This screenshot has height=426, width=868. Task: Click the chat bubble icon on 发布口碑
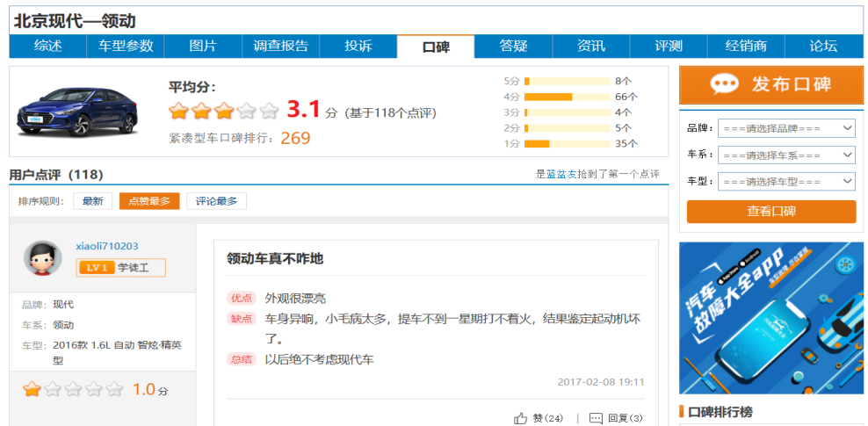(x=724, y=84)
